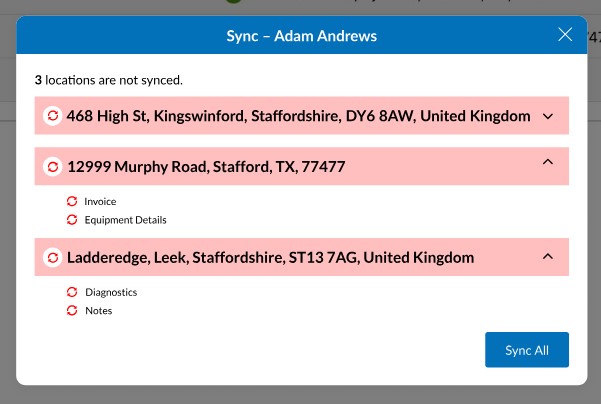Close the Sync – Adam Andrews dialog
The height and width of the screenshot is (404, 601).
pyautogui.click(x=565, y=35)
